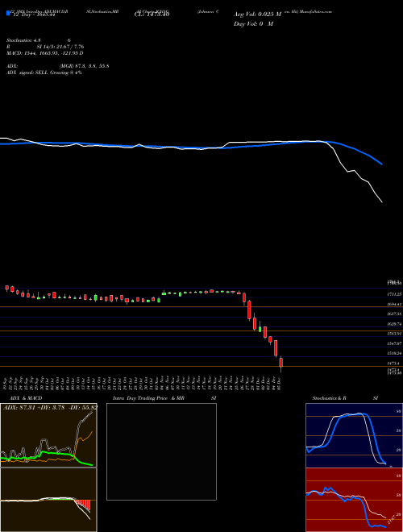Click the ADX '(MGR) 87.3, 3.8, 55.8' values

(x=84, y=66)
